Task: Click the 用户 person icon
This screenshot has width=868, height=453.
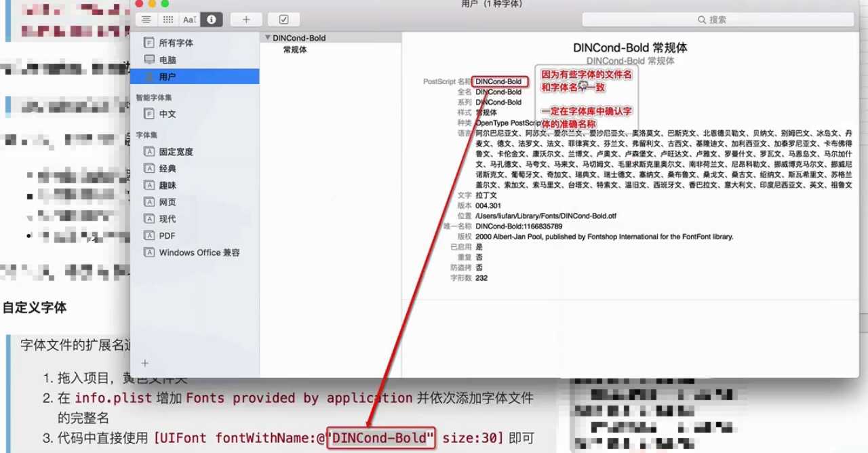Action: pyautogui.click(x=149, y=77)
